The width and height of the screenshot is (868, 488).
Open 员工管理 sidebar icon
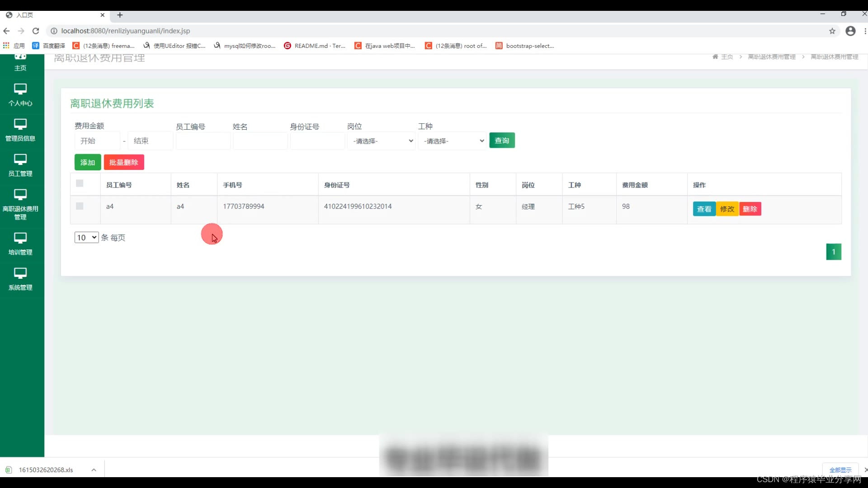(20, 160)
